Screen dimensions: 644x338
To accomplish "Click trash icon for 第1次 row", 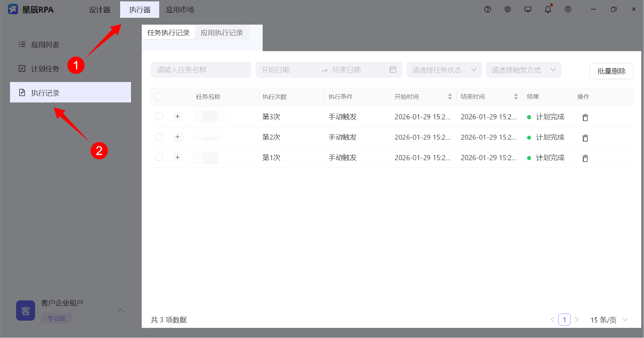I will coord(585,158).
